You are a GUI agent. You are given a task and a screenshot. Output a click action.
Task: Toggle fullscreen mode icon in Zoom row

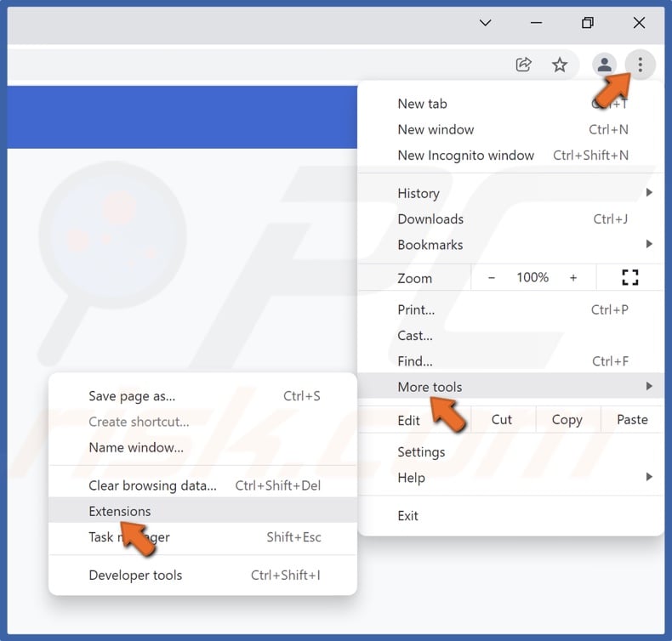pyautogui.click(x=630, y=277)
